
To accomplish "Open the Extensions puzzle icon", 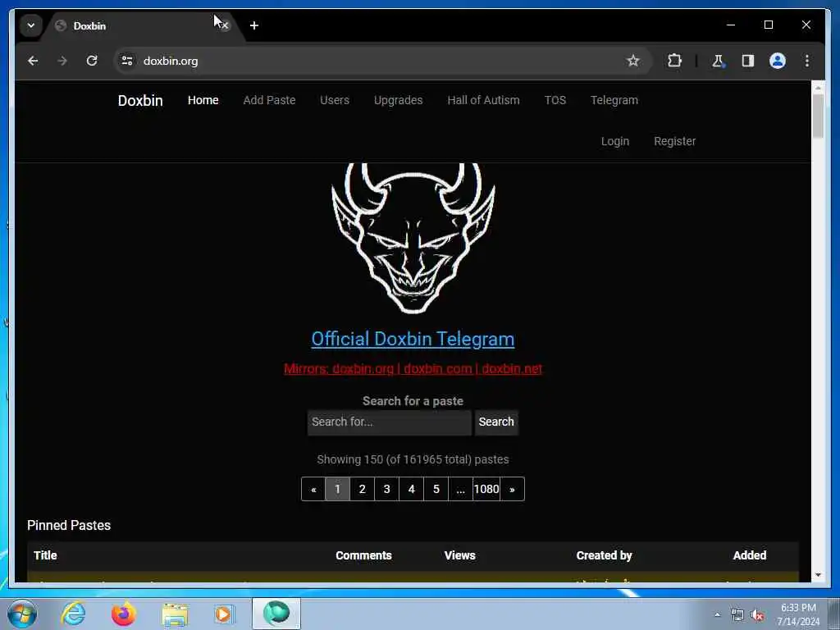I will point(674,61).
